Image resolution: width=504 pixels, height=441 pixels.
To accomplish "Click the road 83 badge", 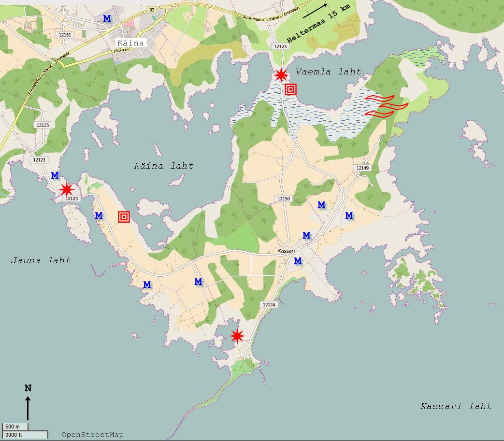I will click(152, 10).
